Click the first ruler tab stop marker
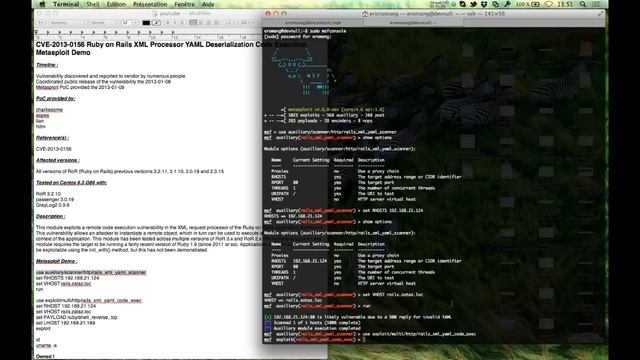The image size is (640, 360). click(x=48, y=32)
